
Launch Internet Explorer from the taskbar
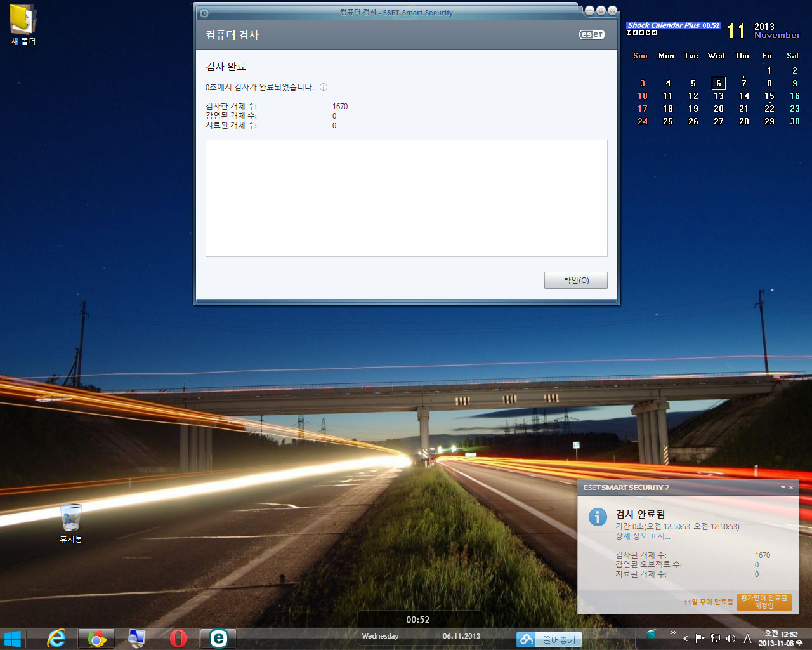tap(56, 639)
